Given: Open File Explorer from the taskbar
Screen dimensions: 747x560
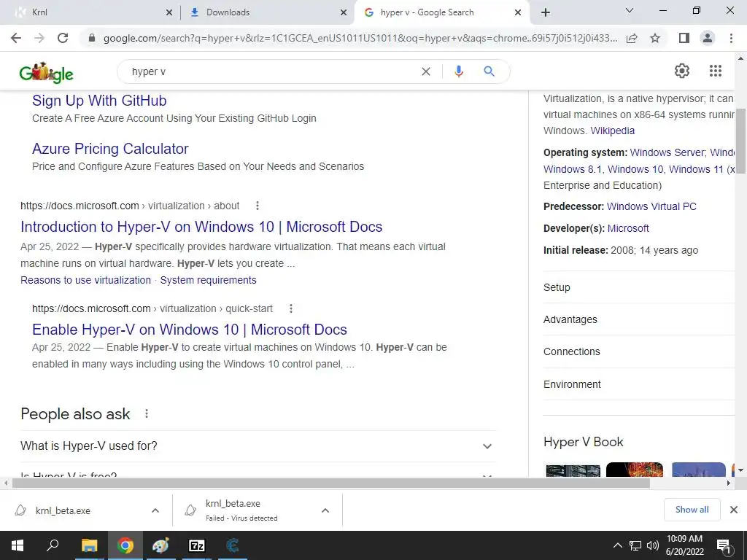Looking at the screenshot, I should coord(89,545).
